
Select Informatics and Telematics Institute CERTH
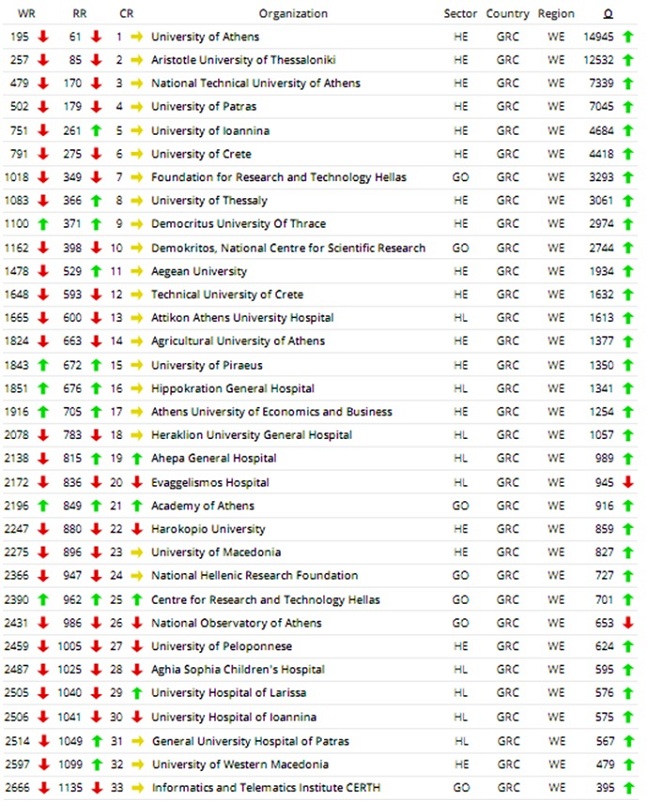pos(266,788)
